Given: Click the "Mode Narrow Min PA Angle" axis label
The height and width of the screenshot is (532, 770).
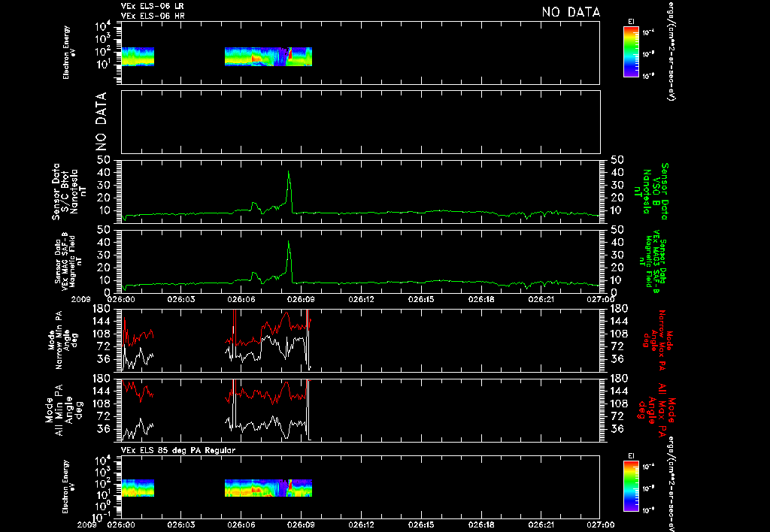Looking at the screenshot, I should pos(63,340).
